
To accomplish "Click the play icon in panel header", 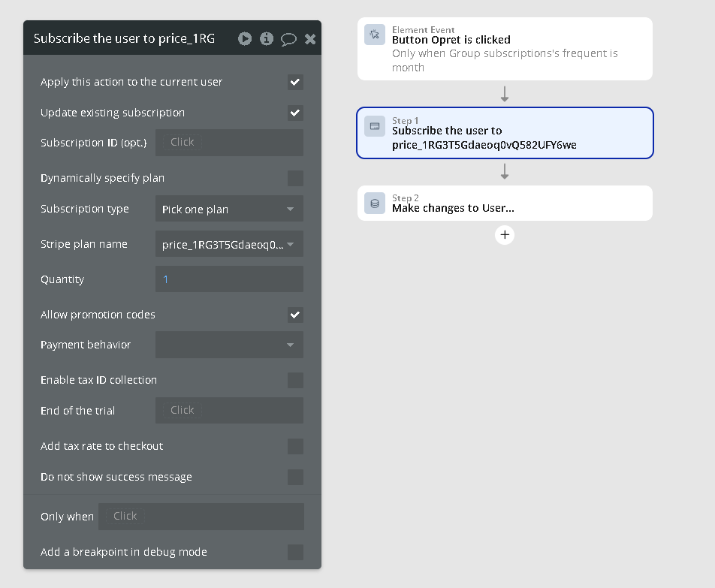I will 245,38.
